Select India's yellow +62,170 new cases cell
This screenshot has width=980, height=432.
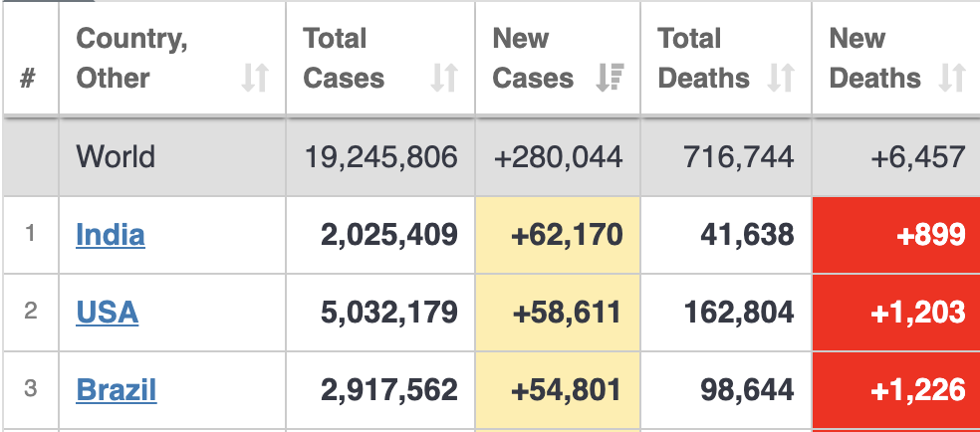click(x=558, y=235)
